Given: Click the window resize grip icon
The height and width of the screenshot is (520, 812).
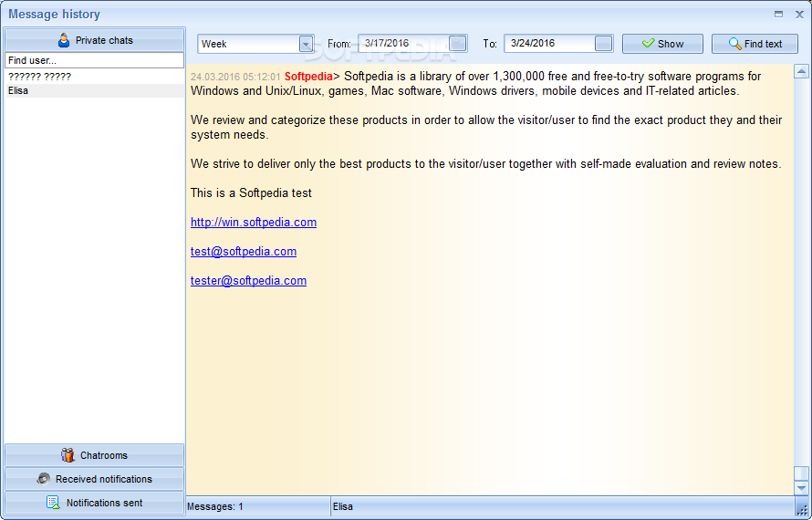Looking at the screenshot, I should [803, 510].
